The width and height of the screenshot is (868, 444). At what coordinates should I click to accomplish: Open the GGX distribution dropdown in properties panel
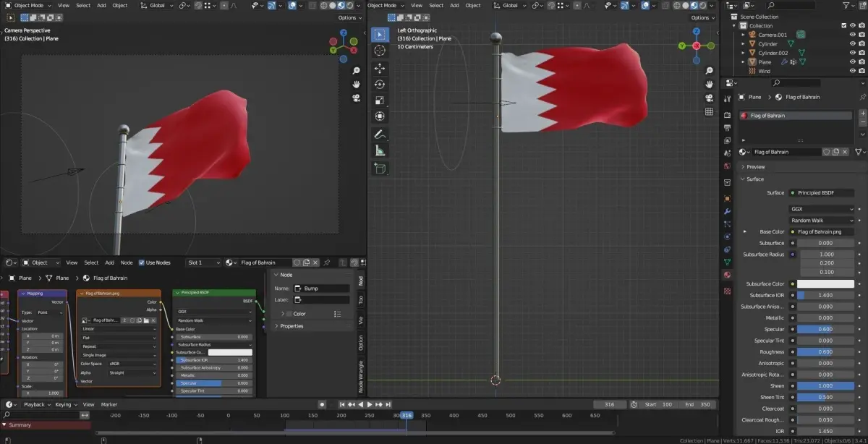(x=822, y=209)
